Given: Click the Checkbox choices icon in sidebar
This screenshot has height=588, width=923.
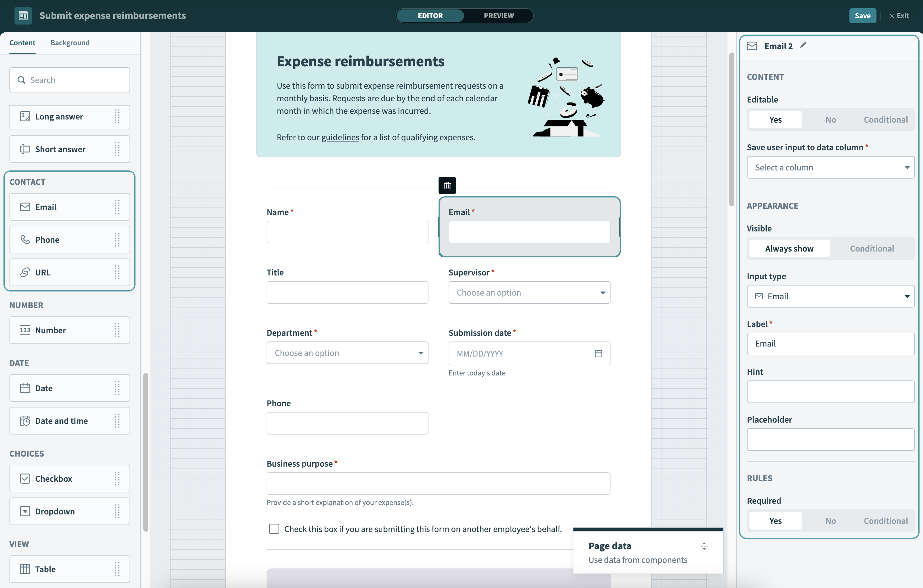Looking at the screenshot, I should pos(24,478).
